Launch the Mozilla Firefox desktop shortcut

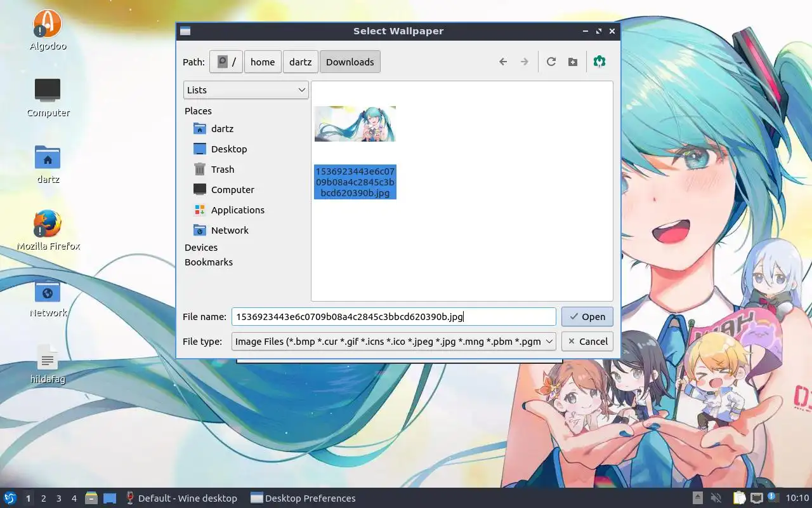click(48, 230)
